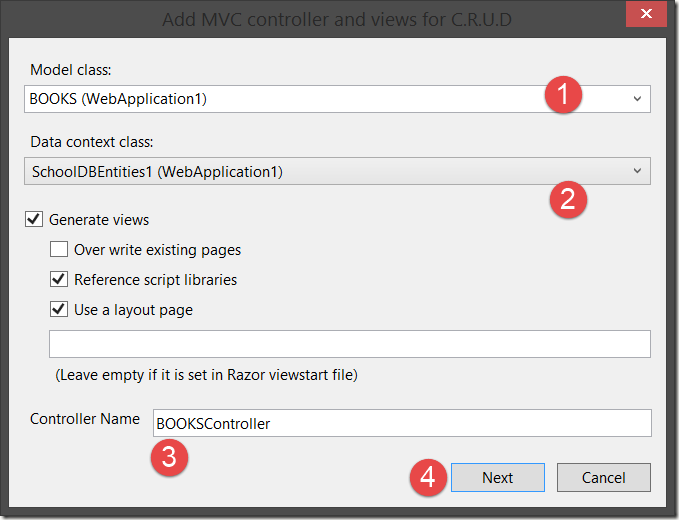Uncheck the Generate views checkbox
Screen dimensions: 679x520
[x=34, y=219]
